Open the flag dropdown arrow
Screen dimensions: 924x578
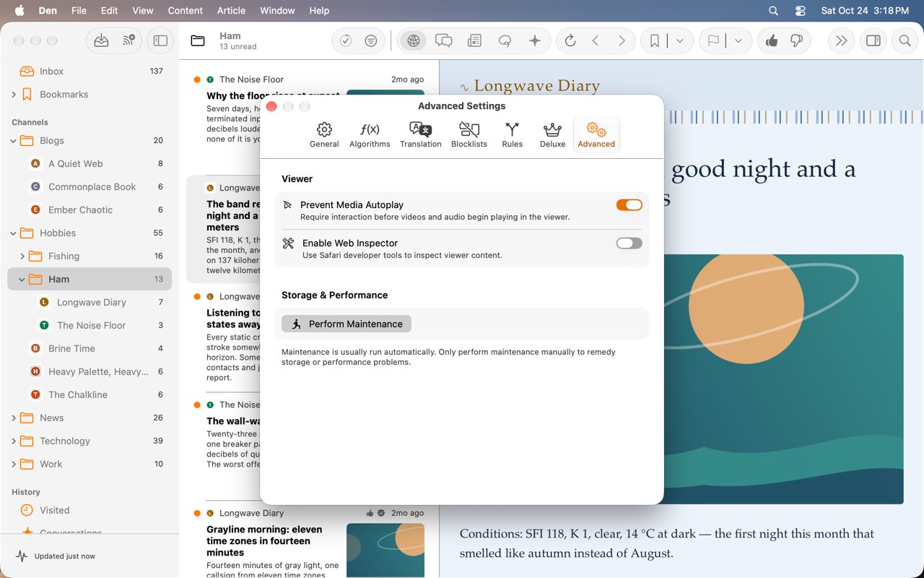(738, 41)
